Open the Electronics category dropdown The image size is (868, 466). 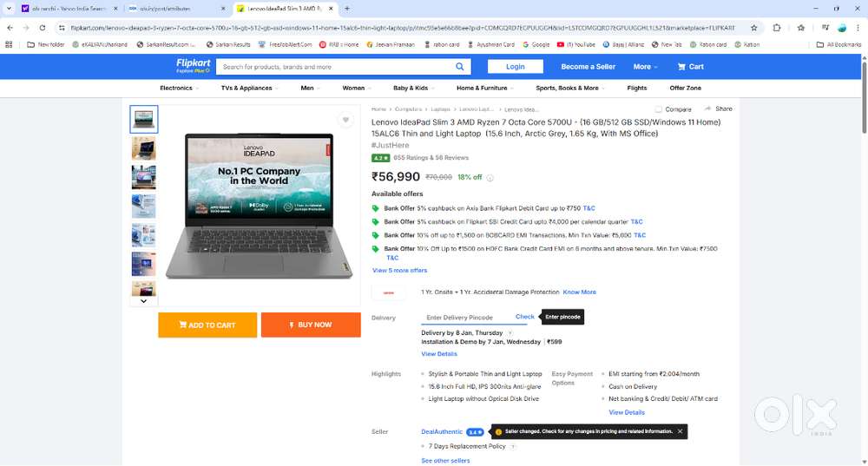pyautogui.click(x=179, y=88)
